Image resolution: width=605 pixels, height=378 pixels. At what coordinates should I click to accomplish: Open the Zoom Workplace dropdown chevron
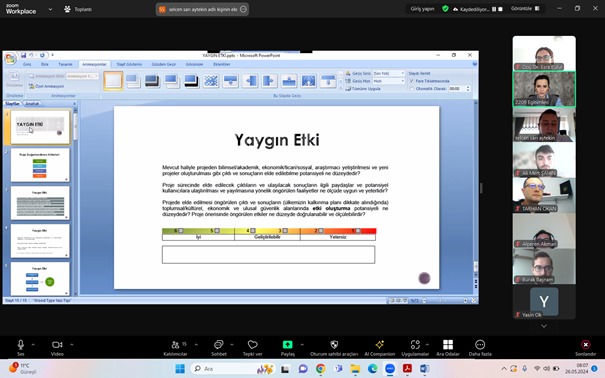[x=50, y=9]
